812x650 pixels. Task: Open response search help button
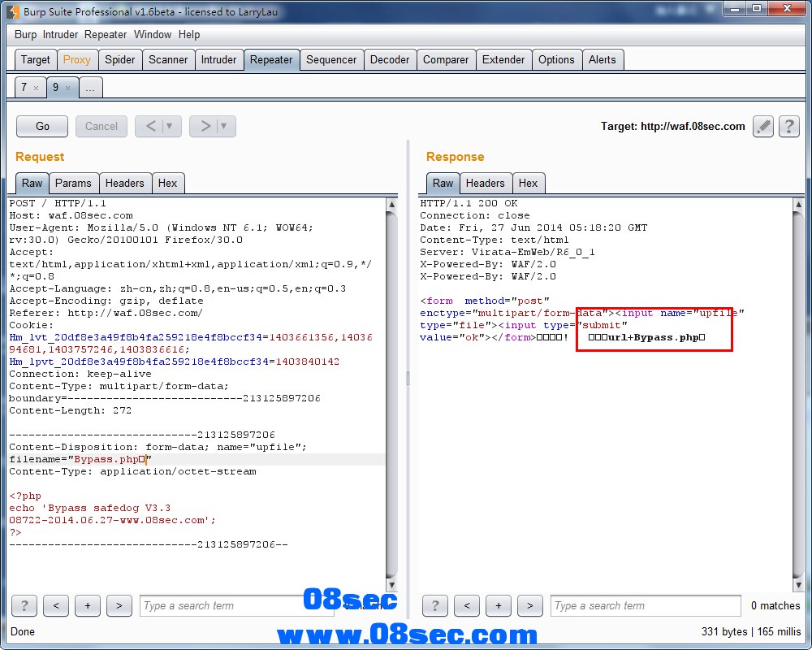435,605
